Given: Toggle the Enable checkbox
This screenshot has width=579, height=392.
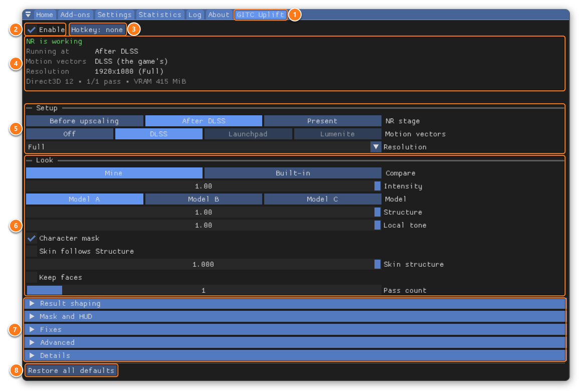Looking at the screenshot, I should point(32,30).
